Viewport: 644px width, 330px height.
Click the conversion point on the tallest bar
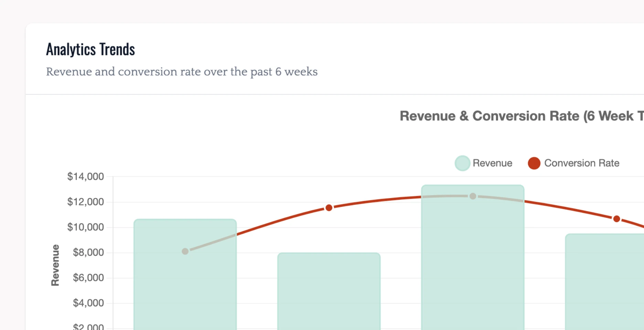[x=473, y=196]
